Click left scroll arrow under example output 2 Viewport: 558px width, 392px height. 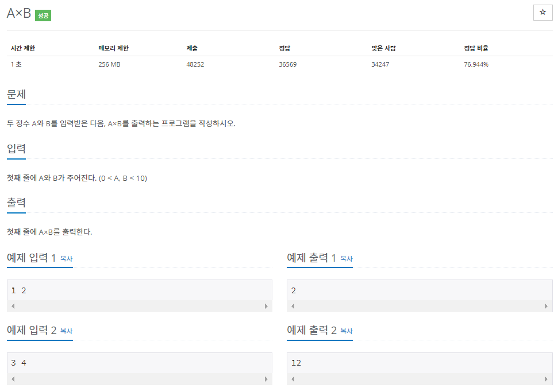click(293, 379)
